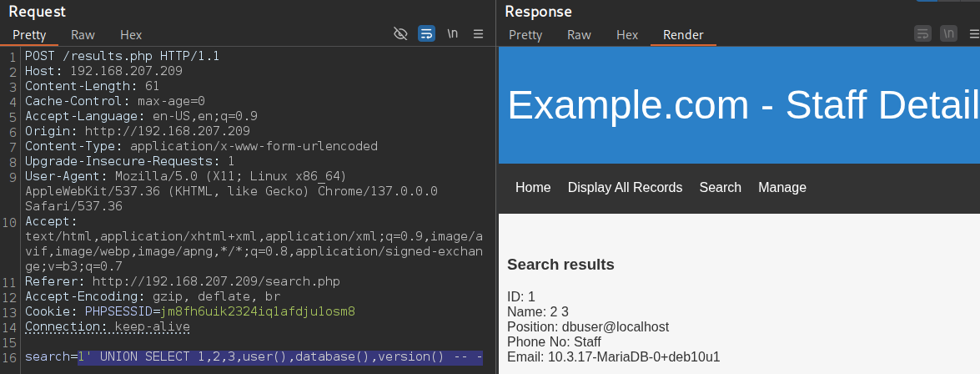Click the highlighted UNION SELECT payload text
Viewport: 980px width, 374px height.
pos(280,357)
